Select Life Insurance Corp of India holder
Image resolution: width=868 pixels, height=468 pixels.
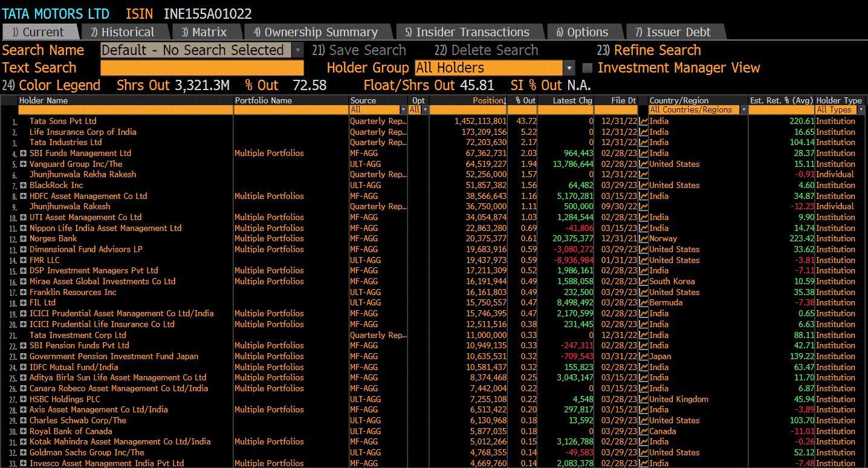[83, 132]
